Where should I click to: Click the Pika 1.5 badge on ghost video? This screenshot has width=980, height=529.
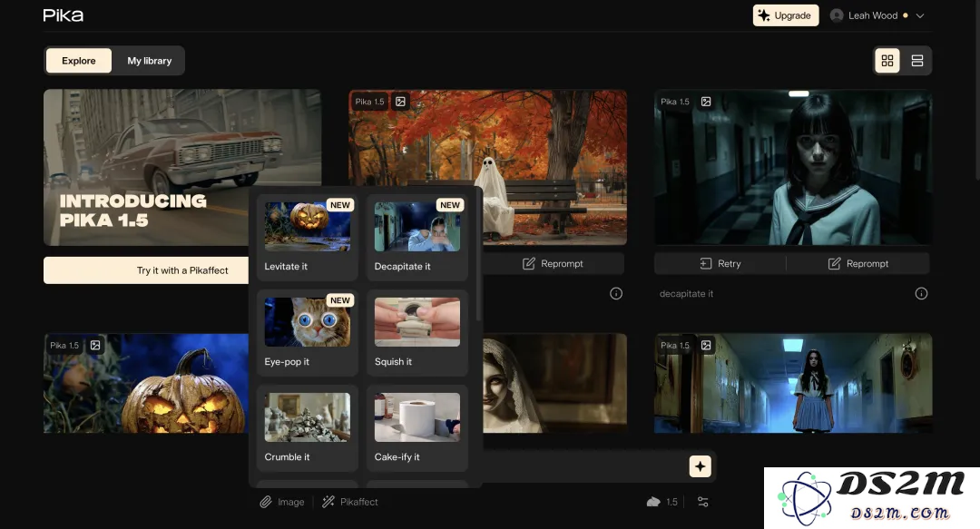[x=370, y=102]
